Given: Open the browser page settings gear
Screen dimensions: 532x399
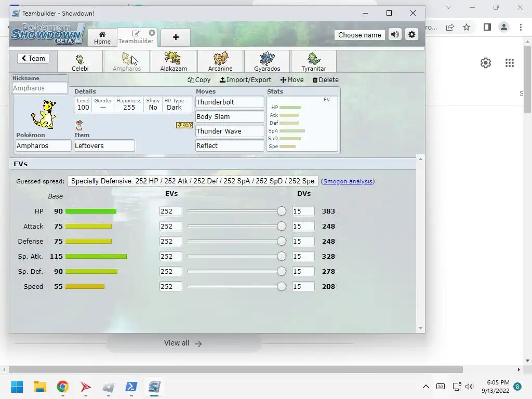Looking at the screenshot, I should coord(486,63).
